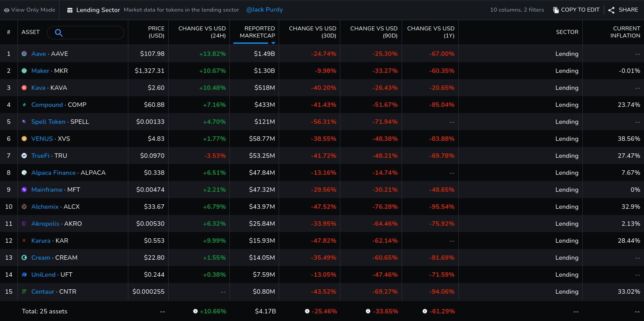Viewport: 644px width, 321px height.
Task: Click the 'Total: 25 assets' footer label
Action: (x=45, y=311)
